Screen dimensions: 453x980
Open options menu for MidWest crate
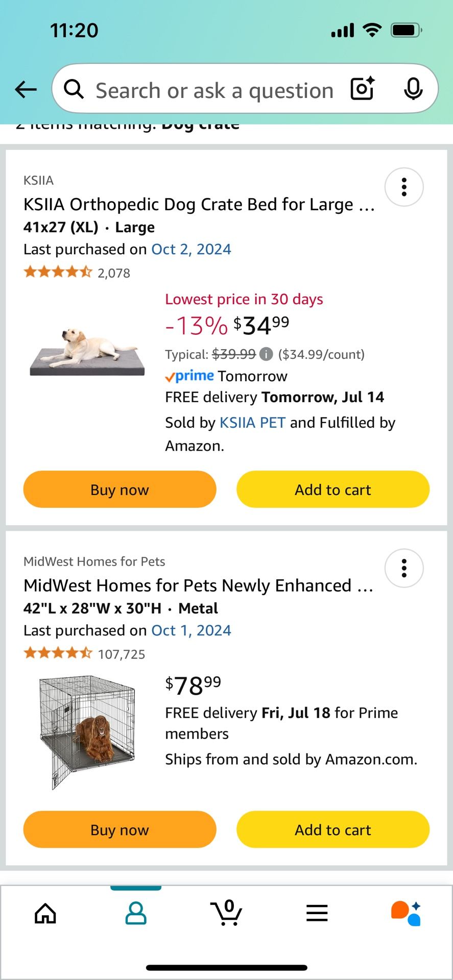point(404,568)
